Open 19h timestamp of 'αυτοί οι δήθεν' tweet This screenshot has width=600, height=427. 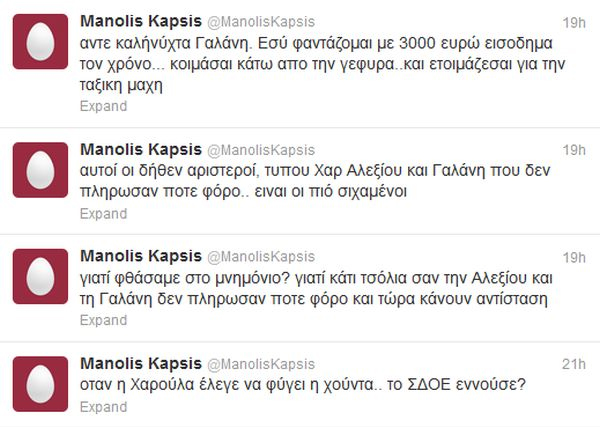pos(575,149)
